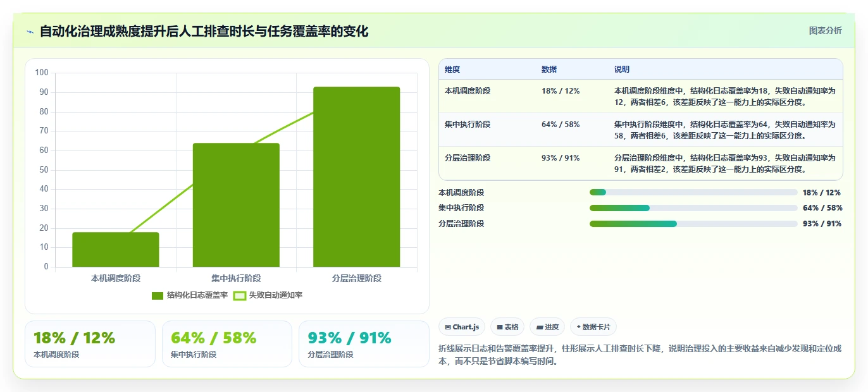Click 分层治理阶段 label on chart x-axis
868x392 pixels.
[357, 278]
